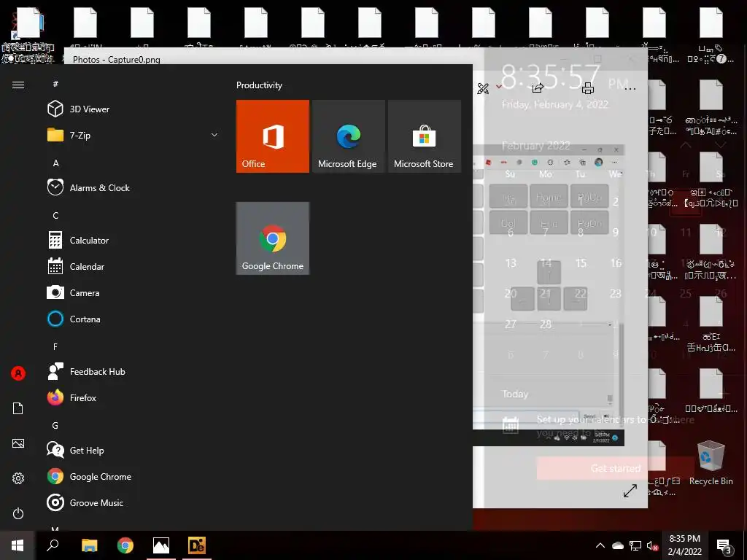747x560 pixels.
Task: Select Today in the calendar flyout
Action: tap(515, 394)
